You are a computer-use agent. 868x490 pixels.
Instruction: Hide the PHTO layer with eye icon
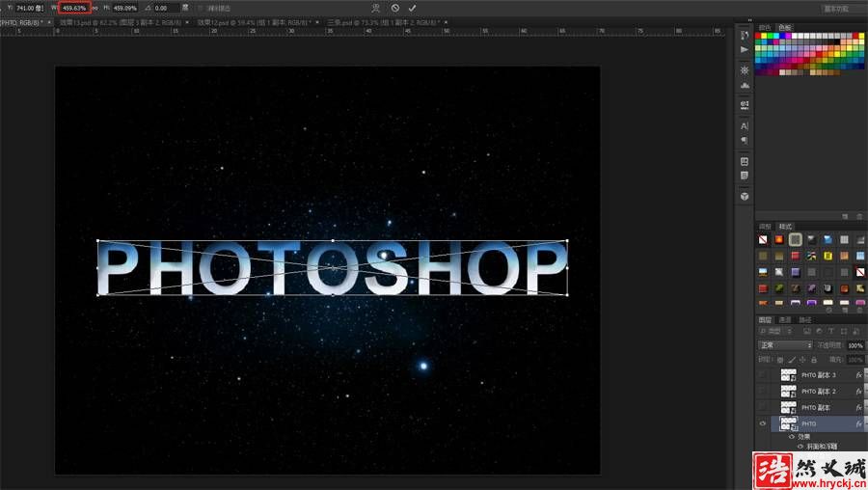(763, 423)
